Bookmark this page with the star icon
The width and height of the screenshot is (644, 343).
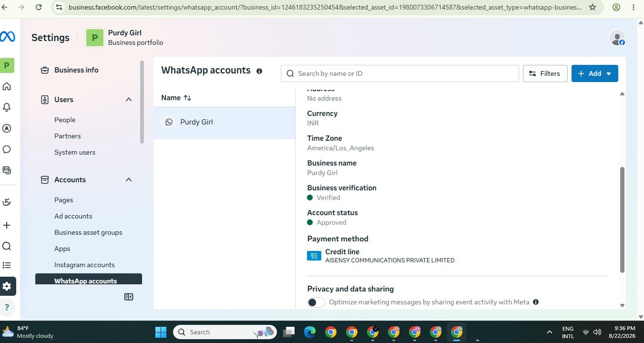(x=593, y=7)
